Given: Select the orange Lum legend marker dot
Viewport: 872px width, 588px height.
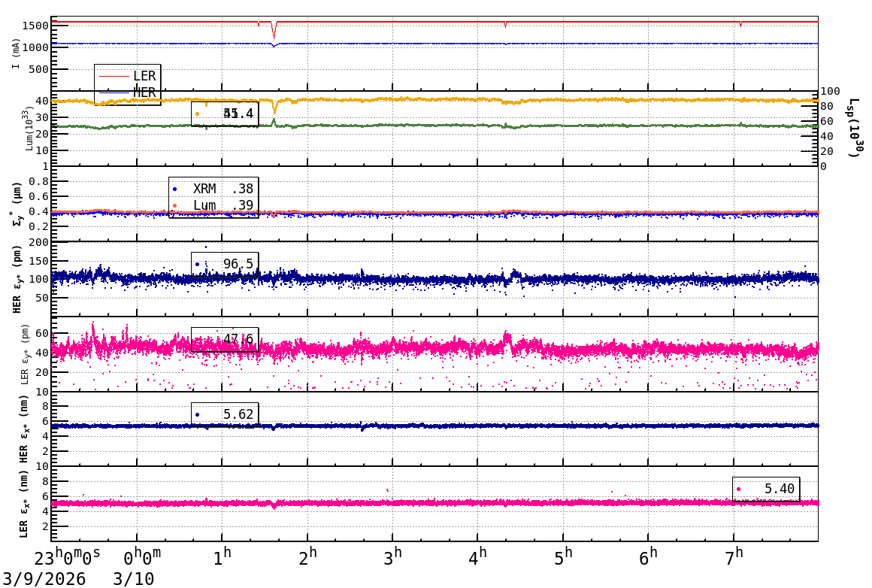Looking at the screenshot, I should [x=174, y=206].
